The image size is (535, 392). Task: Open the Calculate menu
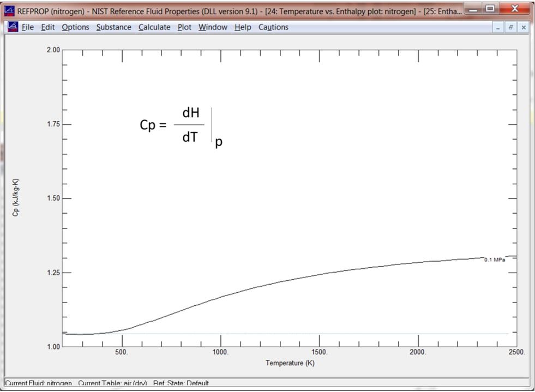click(154, 27)
